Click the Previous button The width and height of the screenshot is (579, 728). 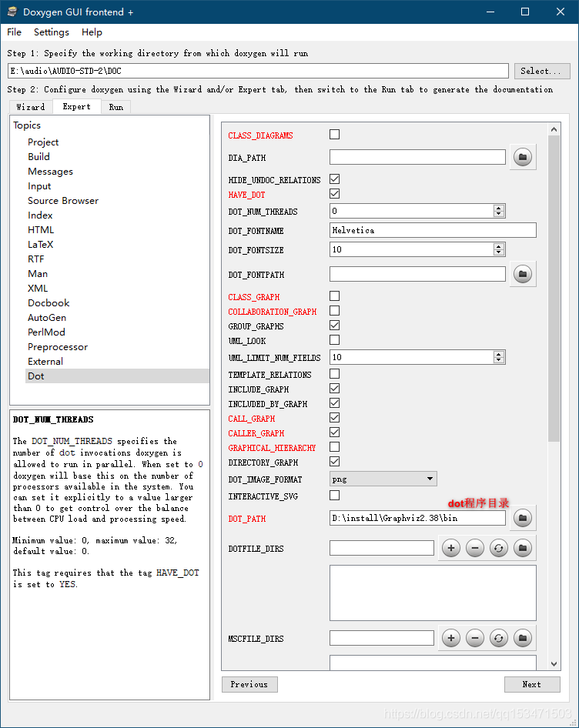tap(249, 684)
